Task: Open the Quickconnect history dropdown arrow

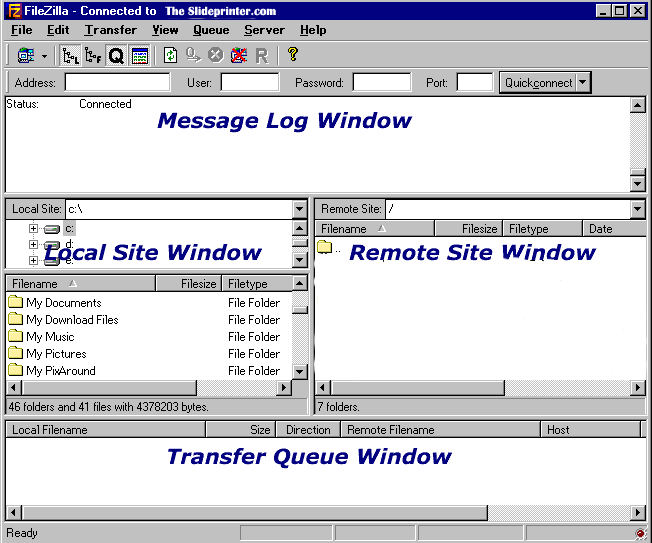Action: (x=583, y=82)
